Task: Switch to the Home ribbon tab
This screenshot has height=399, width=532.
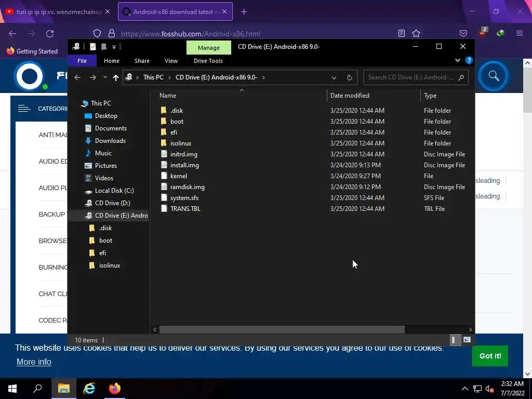Action: click(x=112, y=61)
